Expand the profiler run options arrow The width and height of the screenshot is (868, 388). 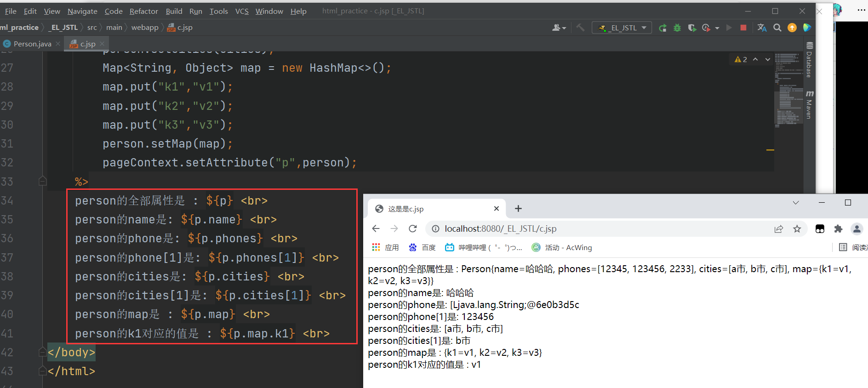(x=717, y=28)
